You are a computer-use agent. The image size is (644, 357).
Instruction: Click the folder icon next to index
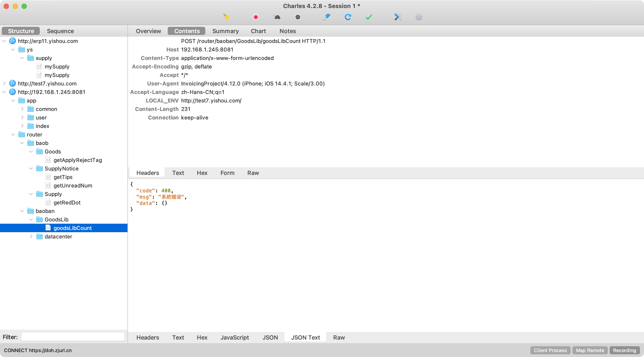click(x=30, y=126)
